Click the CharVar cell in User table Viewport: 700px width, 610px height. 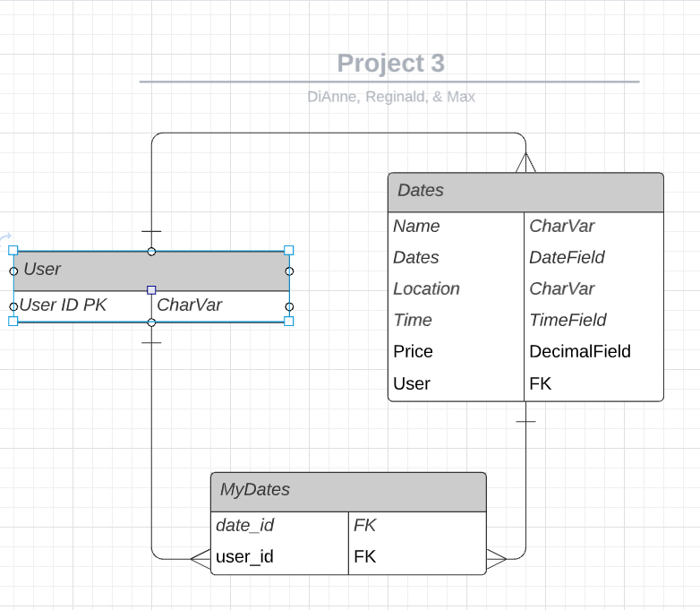[x=220, y=306]
